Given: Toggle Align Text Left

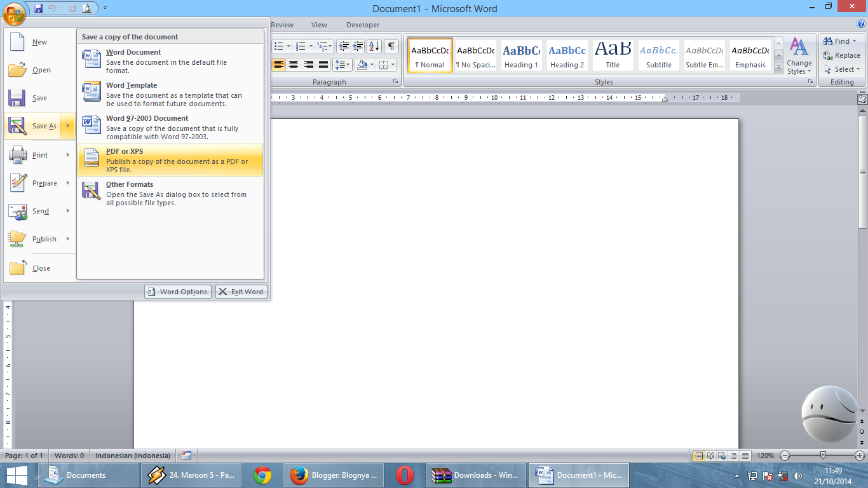Looking at the screenshot, I should 278,65.
